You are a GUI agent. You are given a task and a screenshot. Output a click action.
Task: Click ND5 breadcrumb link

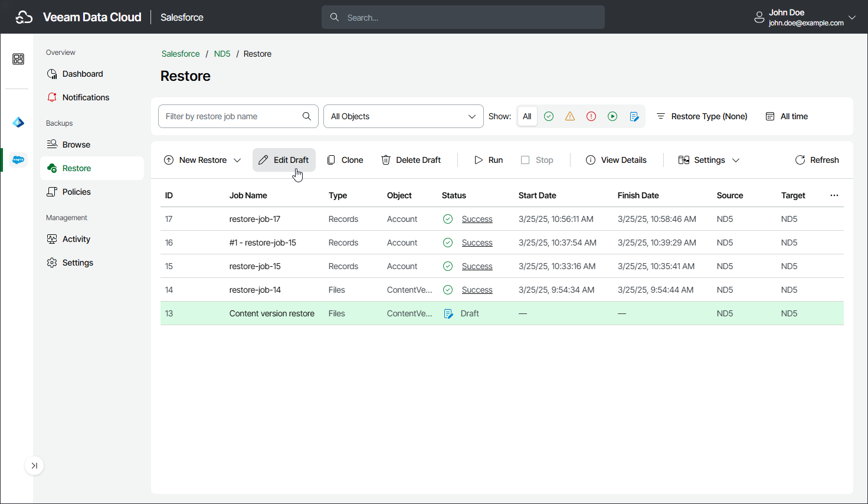[222, 54]
